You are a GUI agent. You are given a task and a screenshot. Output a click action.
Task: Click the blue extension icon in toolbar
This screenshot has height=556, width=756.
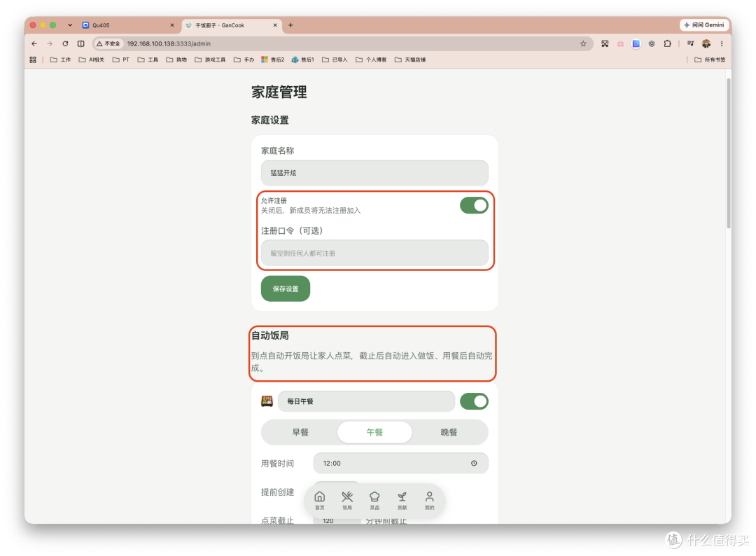pos(636,43)
